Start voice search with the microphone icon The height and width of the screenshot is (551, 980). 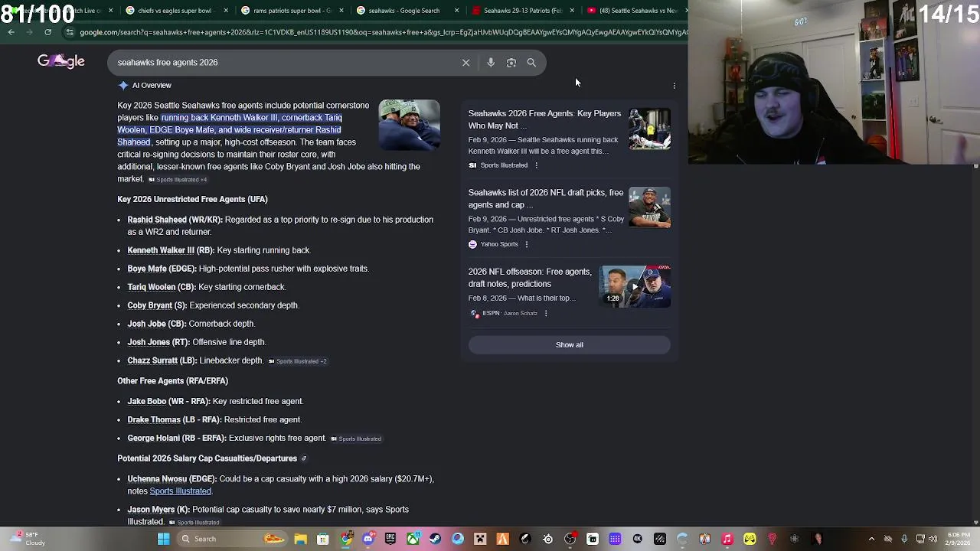[x=491, y=63]
